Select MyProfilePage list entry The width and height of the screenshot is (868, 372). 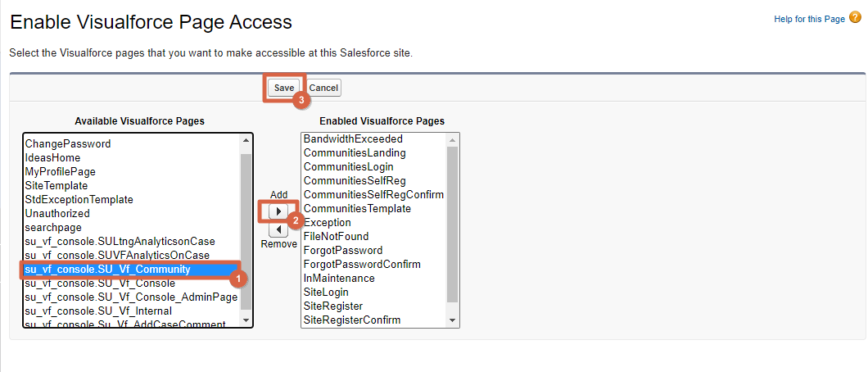61,171
